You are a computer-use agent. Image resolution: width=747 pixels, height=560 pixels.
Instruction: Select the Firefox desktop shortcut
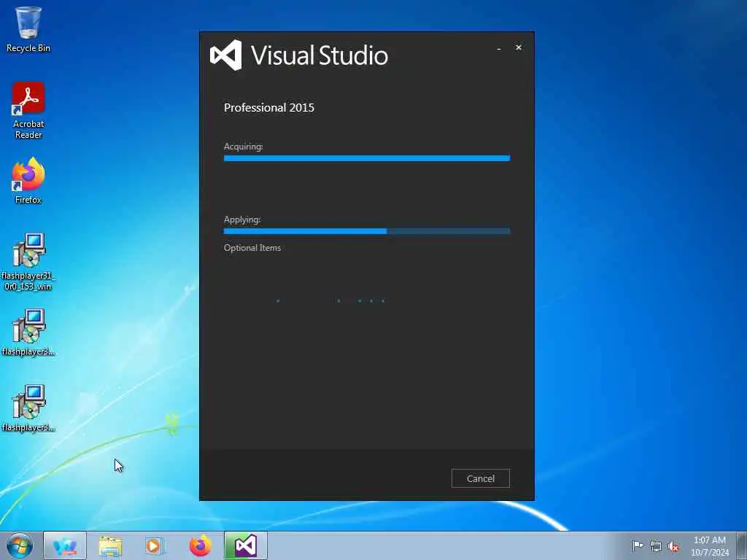[x=28, y=181]
